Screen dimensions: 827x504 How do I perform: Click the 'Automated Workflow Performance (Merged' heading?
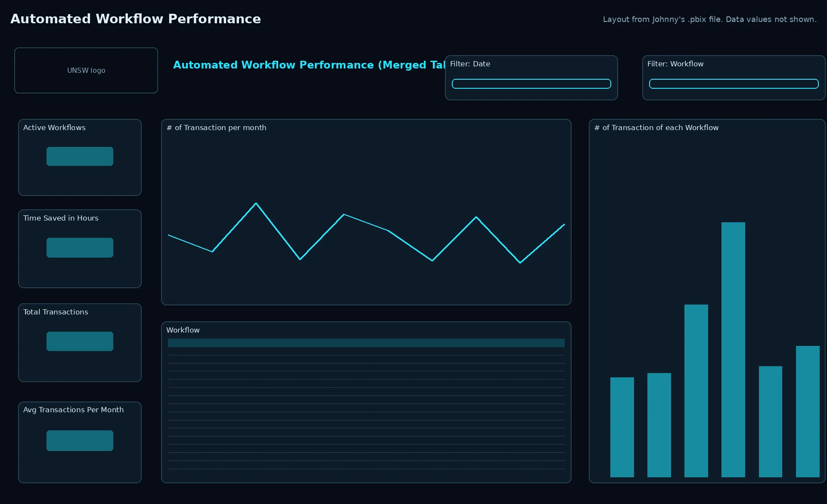click(309, 65)
